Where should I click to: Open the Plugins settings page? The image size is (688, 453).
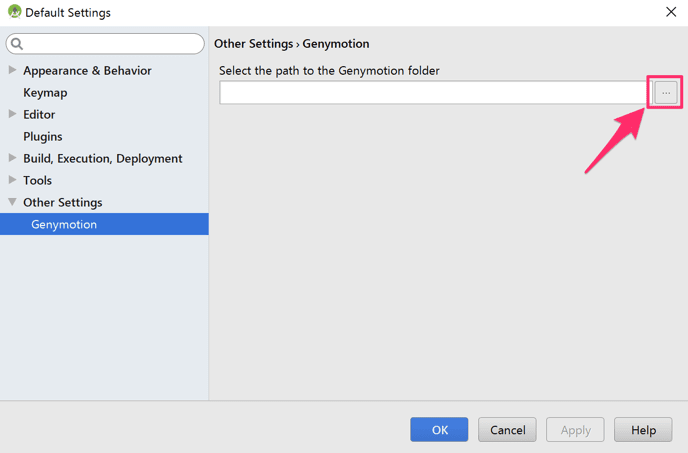43,137
